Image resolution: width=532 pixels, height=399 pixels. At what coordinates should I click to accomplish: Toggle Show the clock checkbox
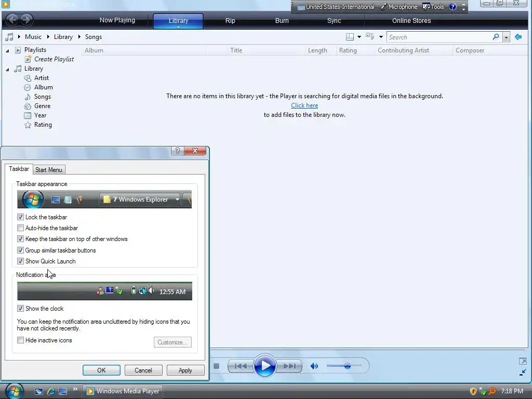(20, 309)
